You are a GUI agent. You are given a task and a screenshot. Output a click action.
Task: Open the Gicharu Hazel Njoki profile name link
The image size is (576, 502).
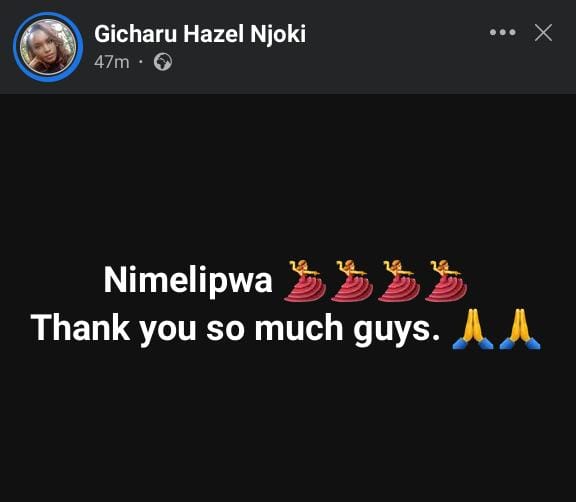tap(200, 34)
